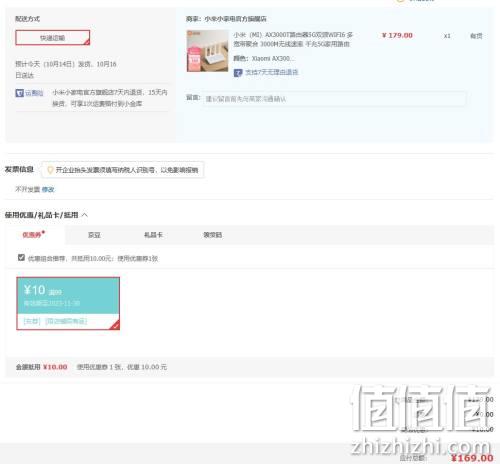Click the red checkmark on the coupon corner

point(115,326)
